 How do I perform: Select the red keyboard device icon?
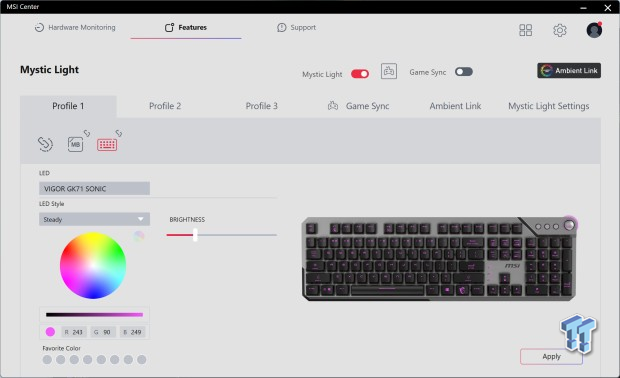point(107,145)
